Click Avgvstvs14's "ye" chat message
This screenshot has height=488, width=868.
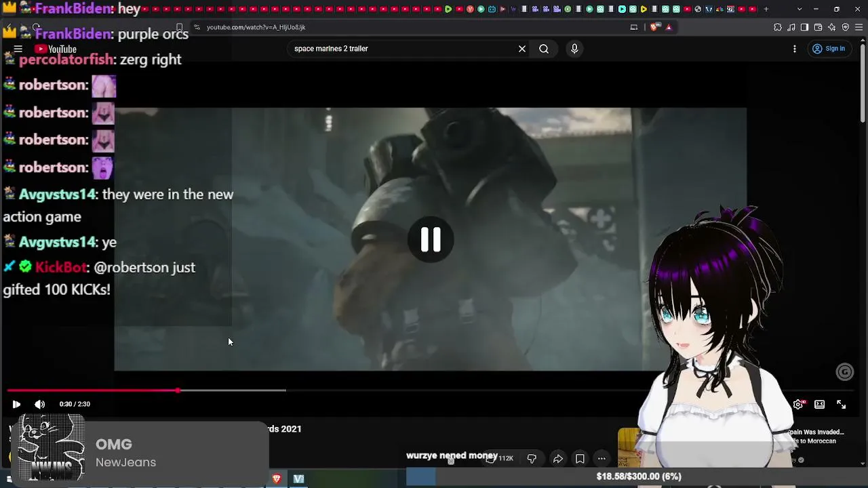[109, 242]
